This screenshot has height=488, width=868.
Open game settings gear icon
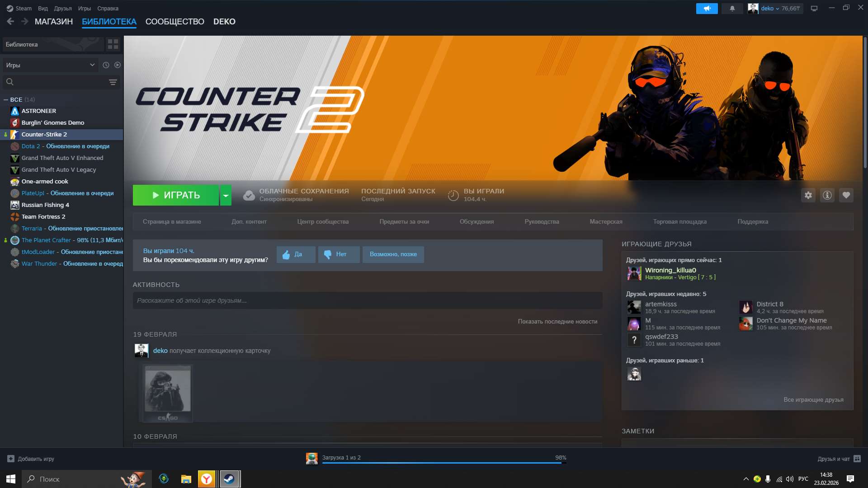click(808, 195)
